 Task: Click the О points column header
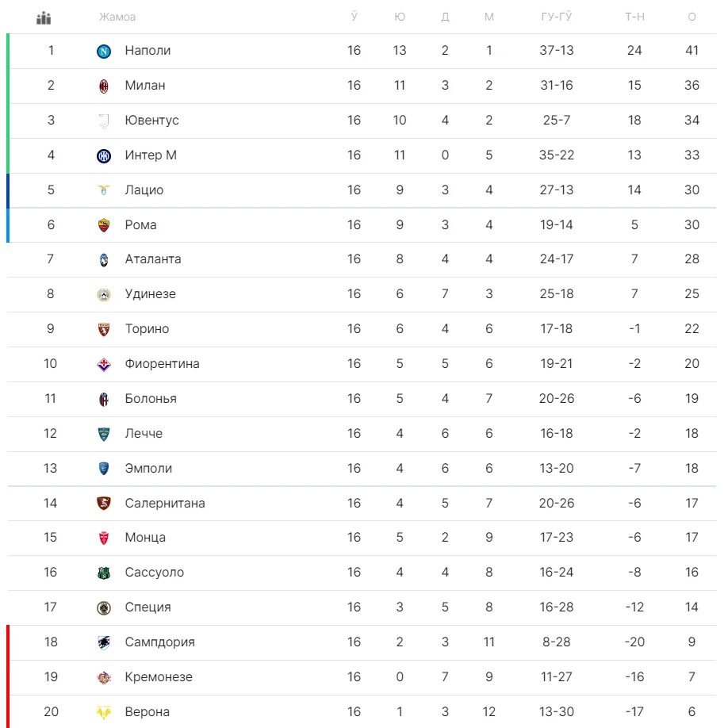click(x=692, y=17)
